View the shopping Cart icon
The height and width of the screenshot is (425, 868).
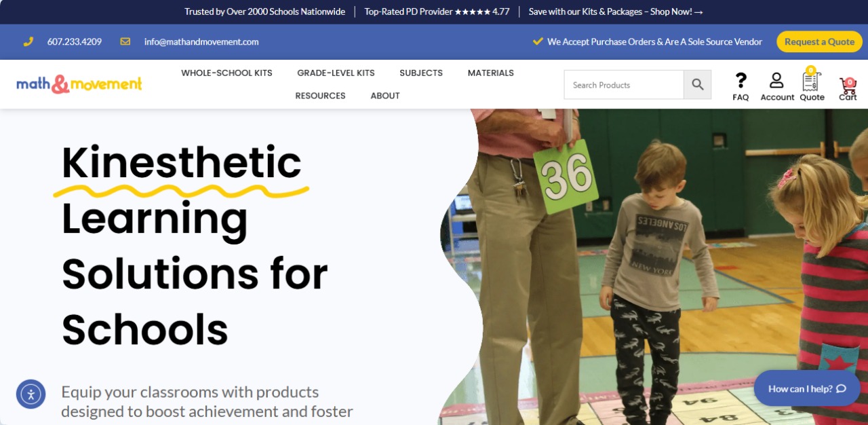click(x=848, y=85)
